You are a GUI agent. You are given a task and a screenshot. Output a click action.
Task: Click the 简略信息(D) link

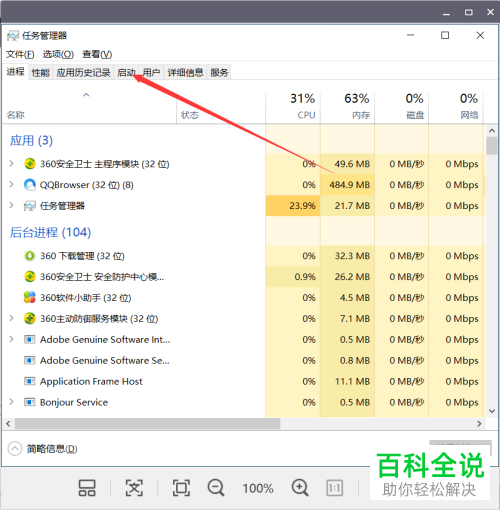(52, 449)
